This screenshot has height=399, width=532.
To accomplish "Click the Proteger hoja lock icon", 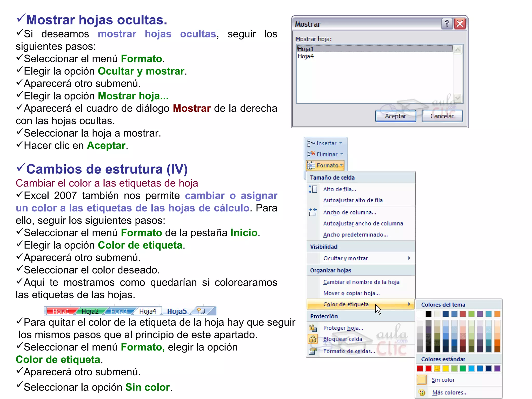I will [x=312, y=328].
